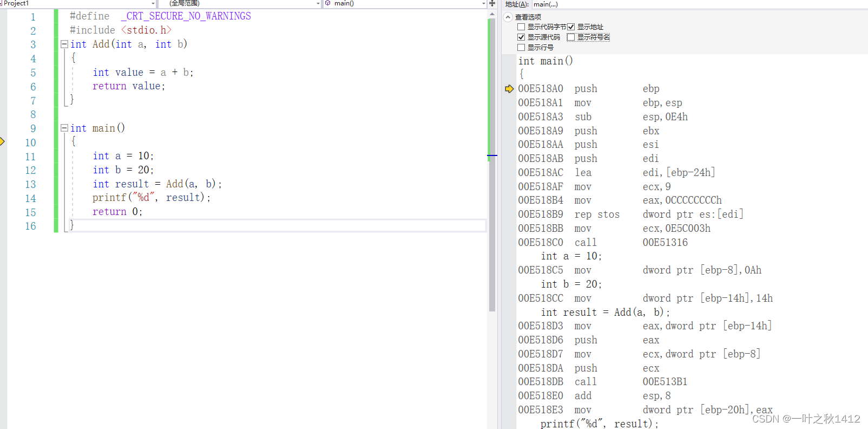Click disassembly line 00E518CC mov [ebp-14h],14h
The image size is (868, 429).
tap(646, 298)
